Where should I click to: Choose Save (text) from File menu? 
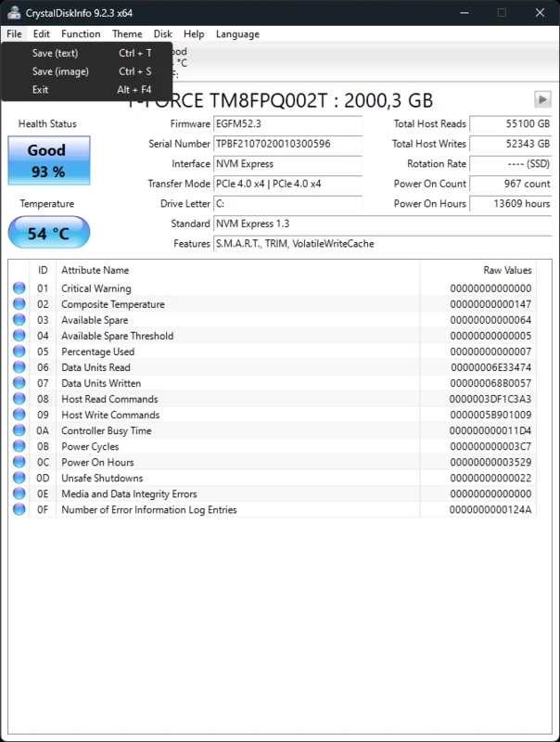point(55,53)
